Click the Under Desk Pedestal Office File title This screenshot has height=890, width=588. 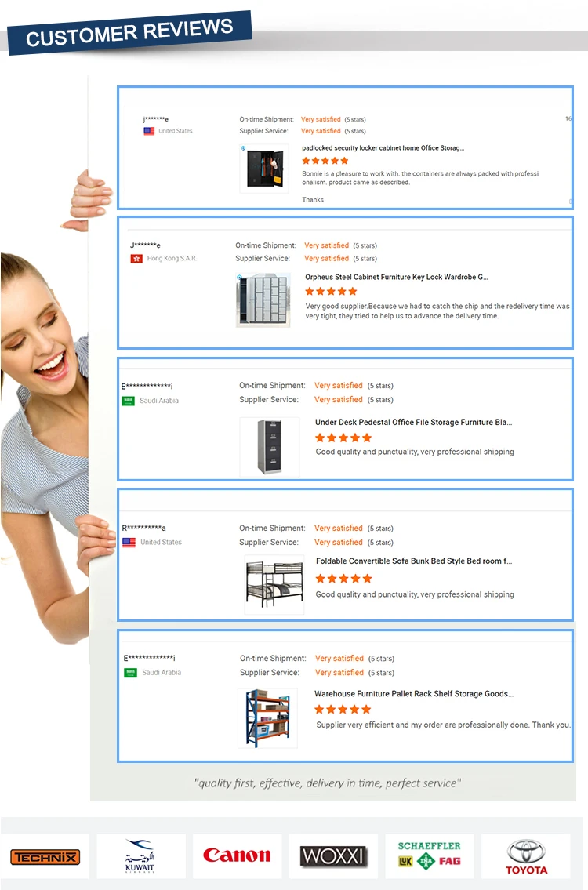(x=414, y=423)
